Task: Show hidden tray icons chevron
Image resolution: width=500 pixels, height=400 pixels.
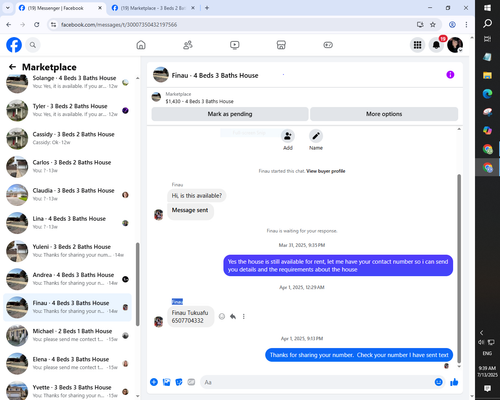Action: coord(481,333)
